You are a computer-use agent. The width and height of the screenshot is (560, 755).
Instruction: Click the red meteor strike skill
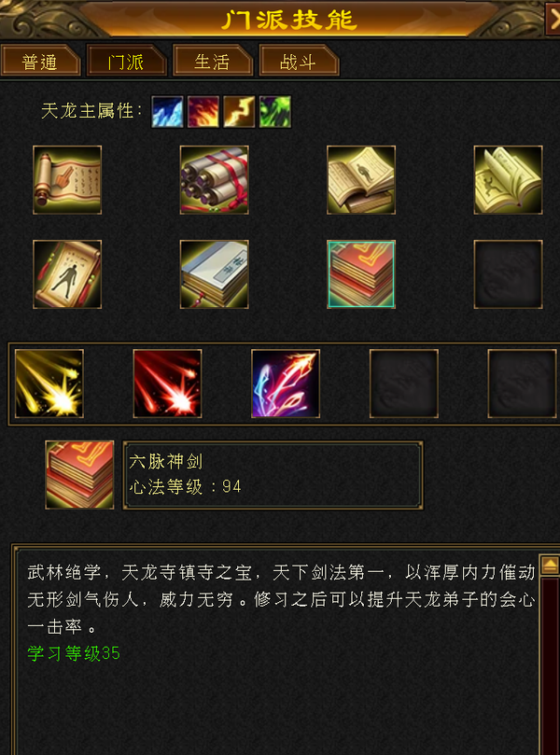click(168, 384)
